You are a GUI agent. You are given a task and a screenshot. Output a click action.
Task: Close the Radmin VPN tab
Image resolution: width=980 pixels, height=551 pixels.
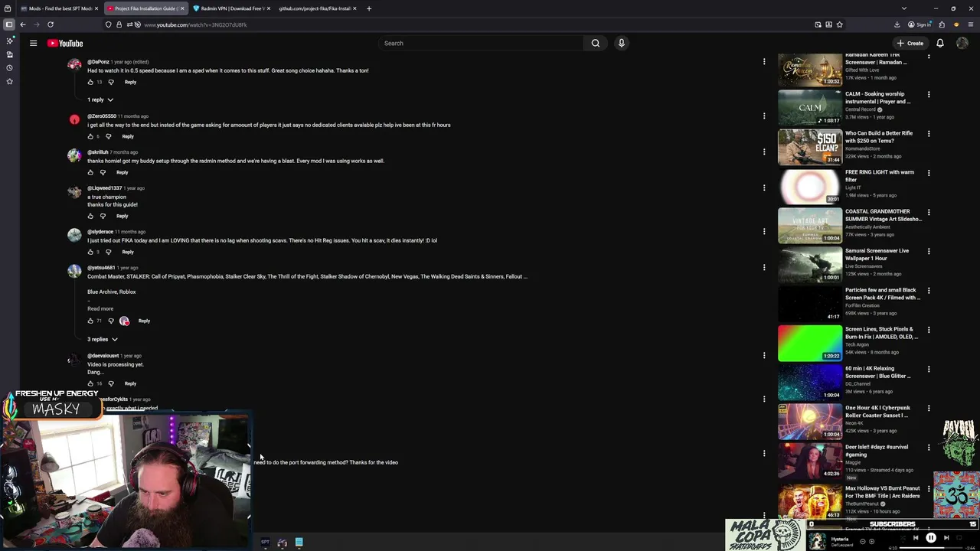pos(268,8)
